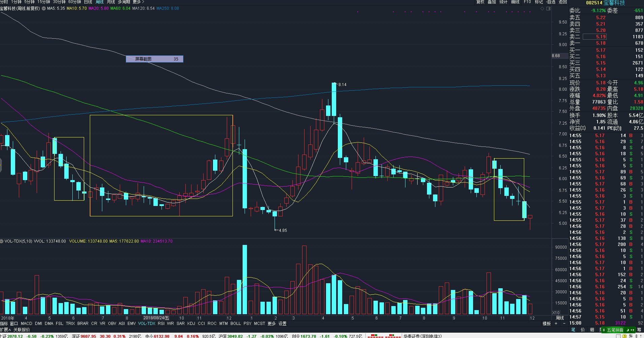Expand the 扩展 panel
This screenshot has height=338, width=644.
click(5, 330)
